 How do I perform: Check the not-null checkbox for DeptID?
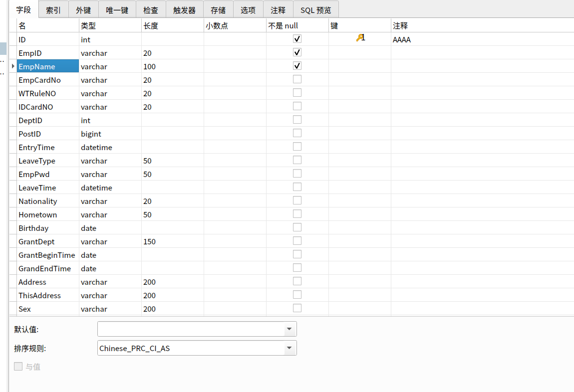click(x=297, y=120)
